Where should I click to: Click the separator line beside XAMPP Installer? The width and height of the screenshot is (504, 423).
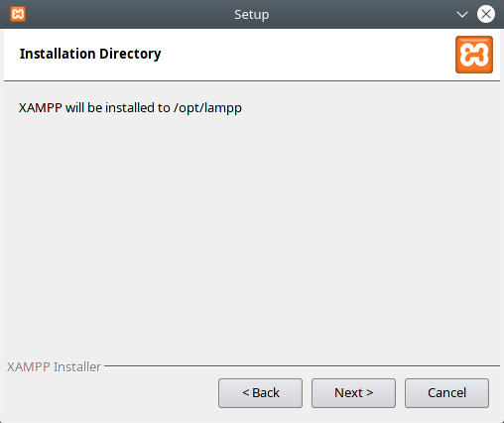click(302, 365)
